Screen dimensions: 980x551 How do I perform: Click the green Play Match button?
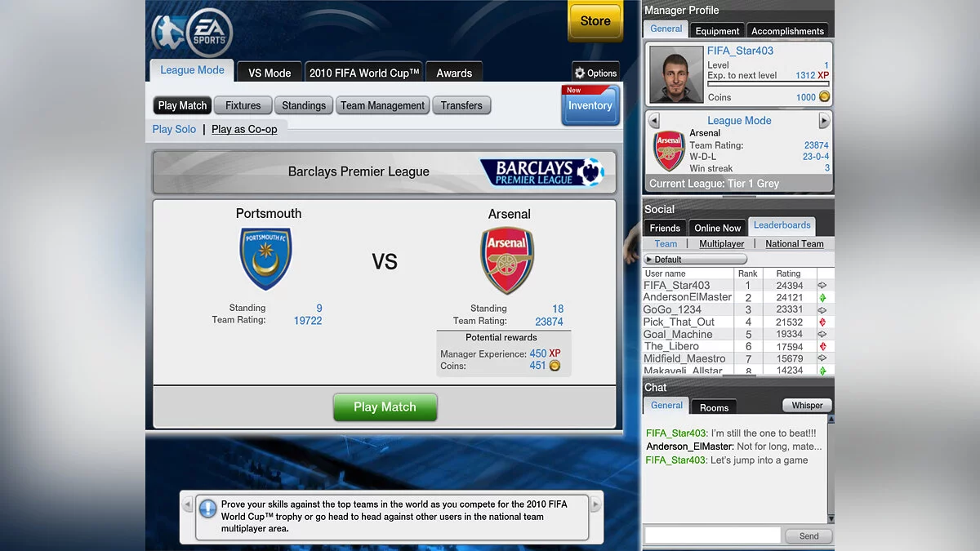[x=385, y=407]
